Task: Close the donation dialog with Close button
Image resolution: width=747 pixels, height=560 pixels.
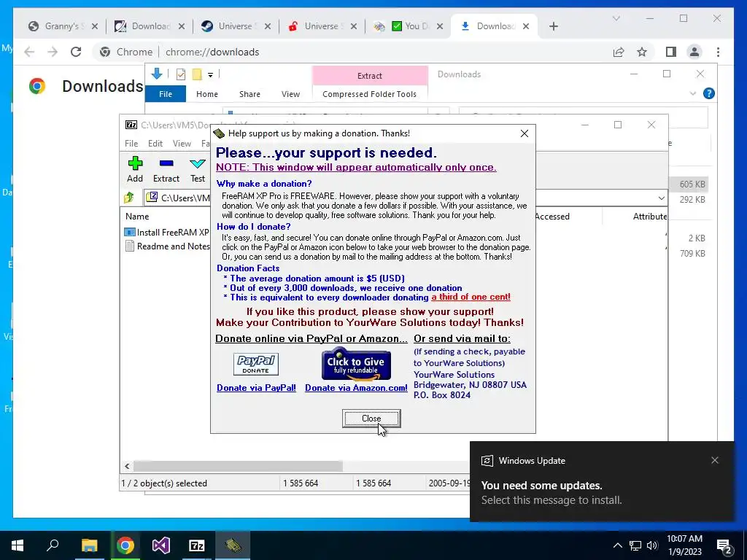Action: [371, 418]
